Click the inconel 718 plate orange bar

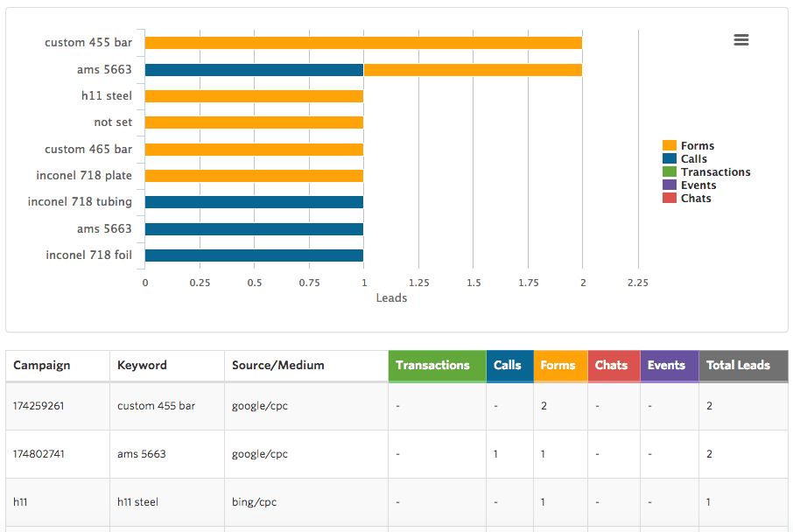pyautogui.click(x=254, y=176)
